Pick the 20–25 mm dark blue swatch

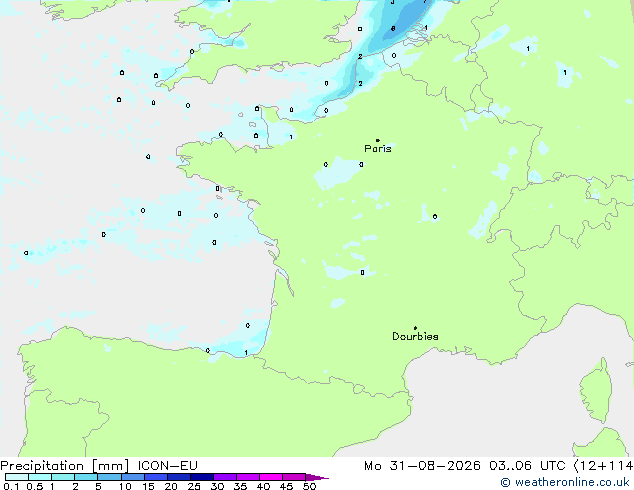coord(179,477)
